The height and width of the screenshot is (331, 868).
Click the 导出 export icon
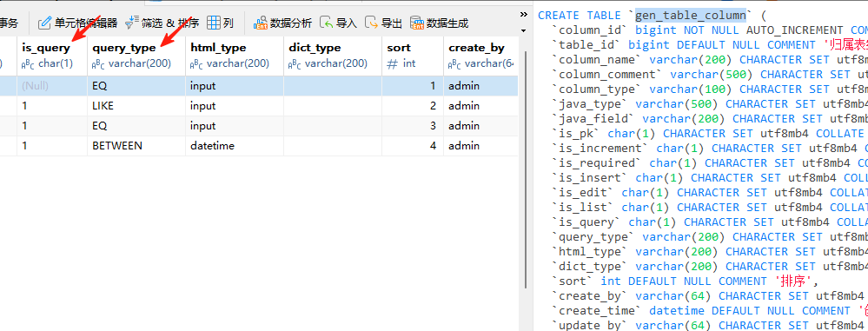(372, 23)
